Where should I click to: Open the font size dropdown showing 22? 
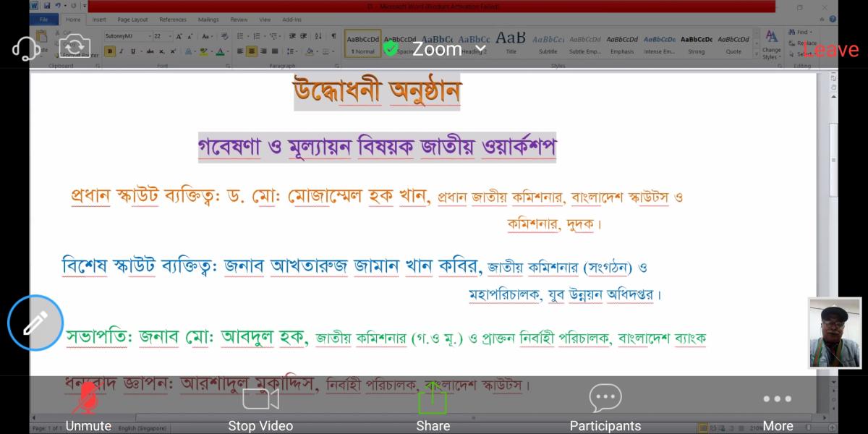(162, 35)
